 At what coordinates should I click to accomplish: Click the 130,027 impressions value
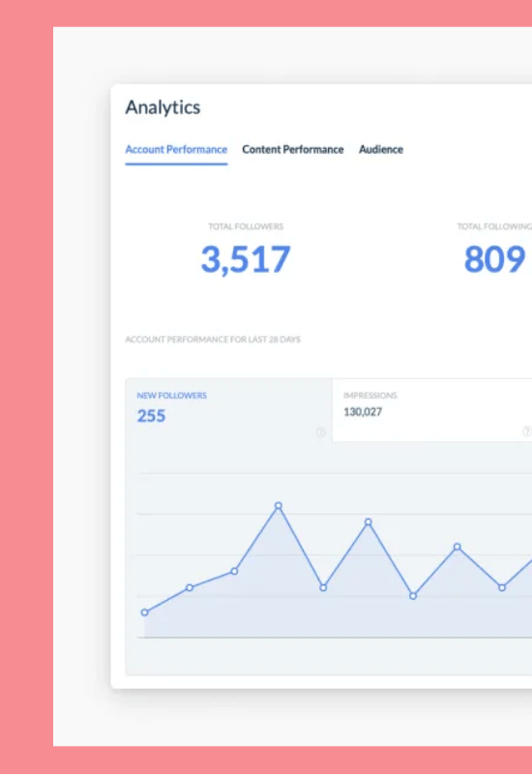point(363,412)
